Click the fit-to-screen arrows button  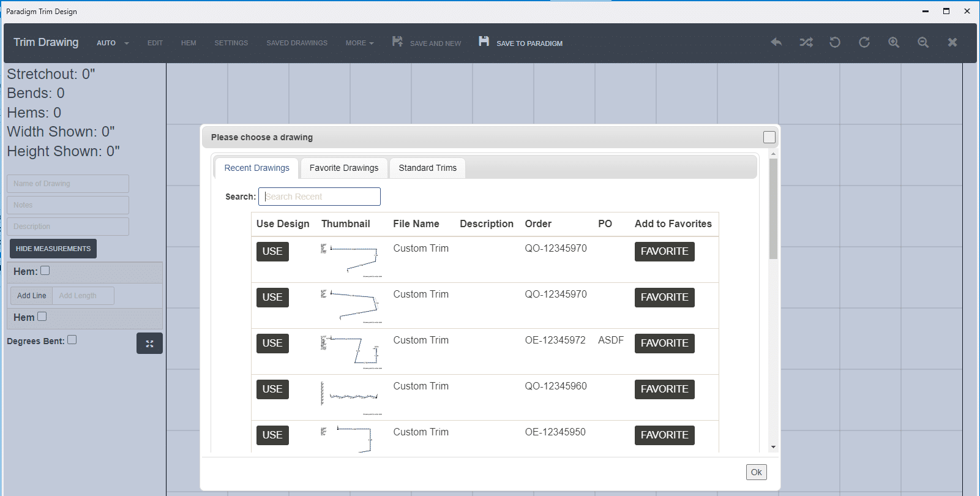pyautogui.click(x=149, y=344)
